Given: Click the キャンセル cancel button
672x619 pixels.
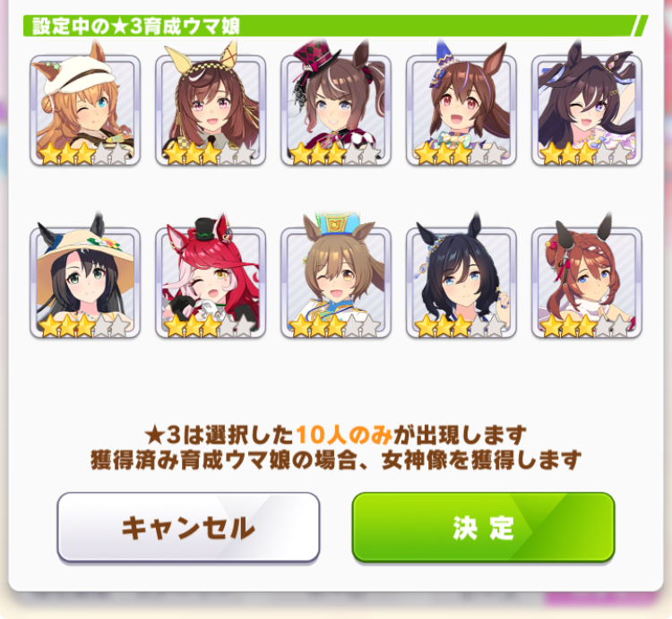Looking at the screenshot, I should [x=188, y=528].
